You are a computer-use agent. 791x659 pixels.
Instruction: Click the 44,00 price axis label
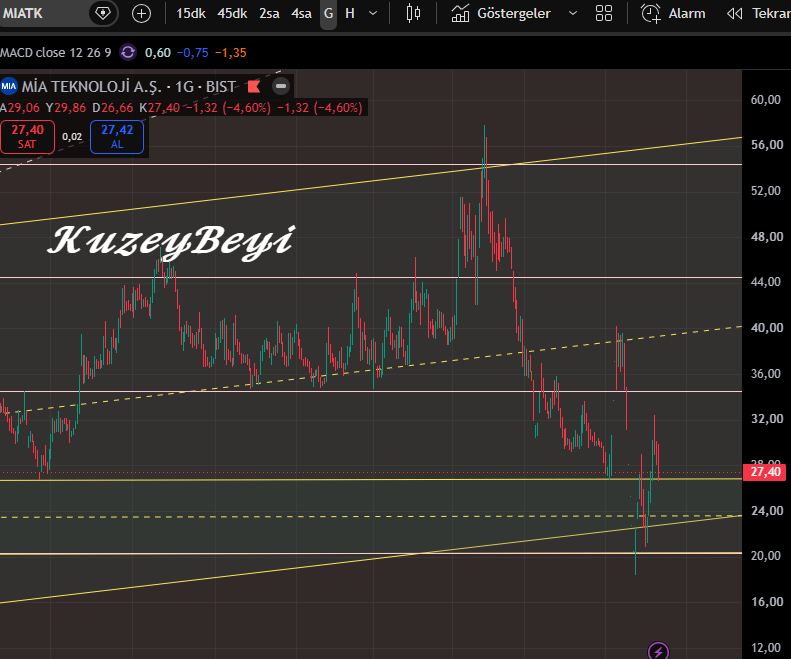coord(765,282)
